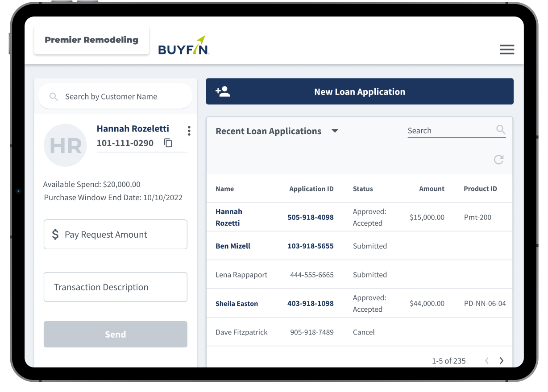This screenshot has height=392, width=548.
Task: Click the HR customer avatar
Action: click(65, 145)
